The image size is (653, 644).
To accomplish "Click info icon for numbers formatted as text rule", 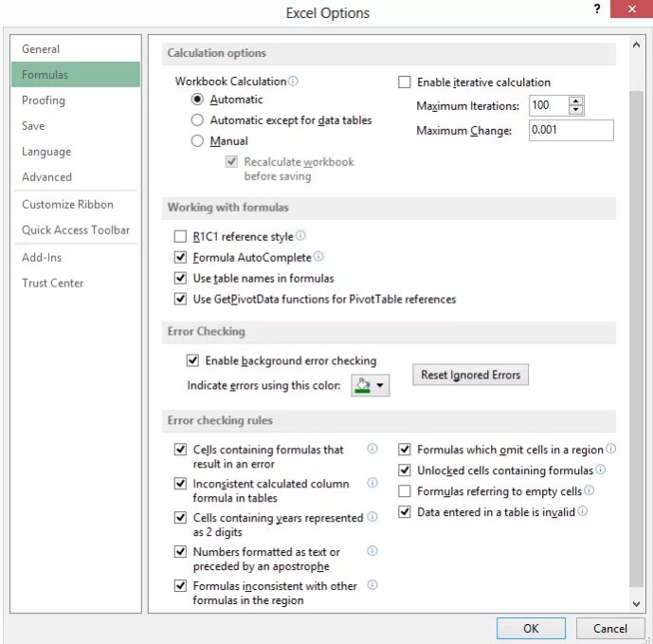I will [372, 551].
